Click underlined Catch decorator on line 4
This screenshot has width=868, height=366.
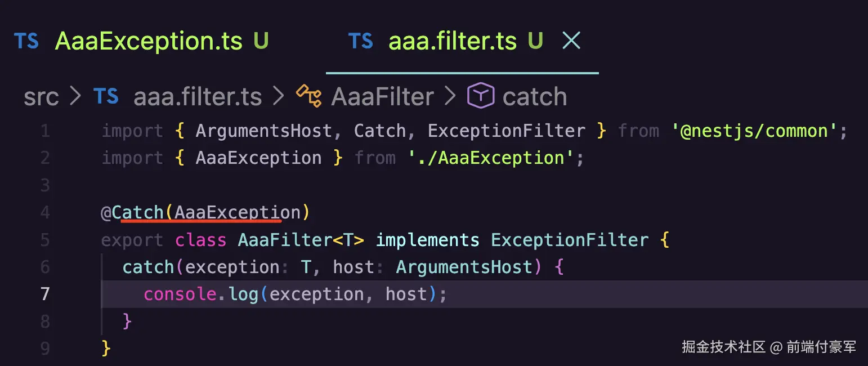pos(137,213)
